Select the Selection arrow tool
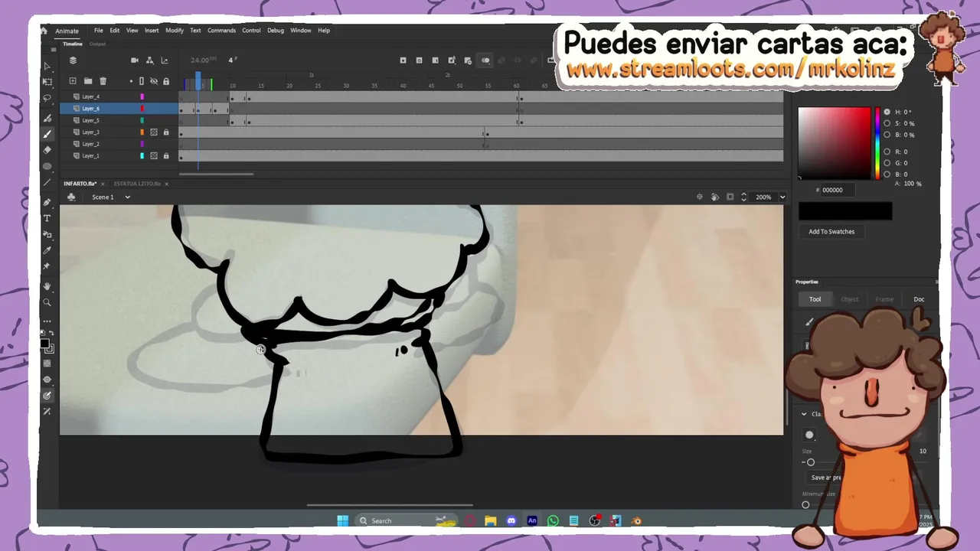The height and width of the screenshot is (551, 980). (x=47, y=67)
